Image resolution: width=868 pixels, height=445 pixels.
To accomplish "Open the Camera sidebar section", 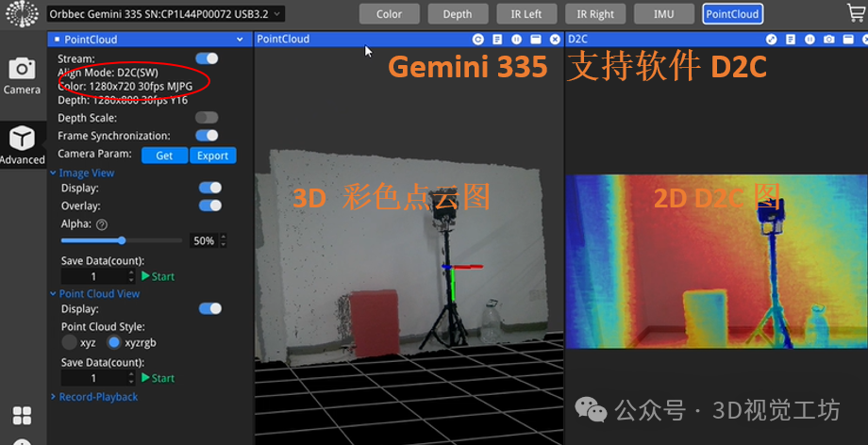I will (x=22, y=75).
